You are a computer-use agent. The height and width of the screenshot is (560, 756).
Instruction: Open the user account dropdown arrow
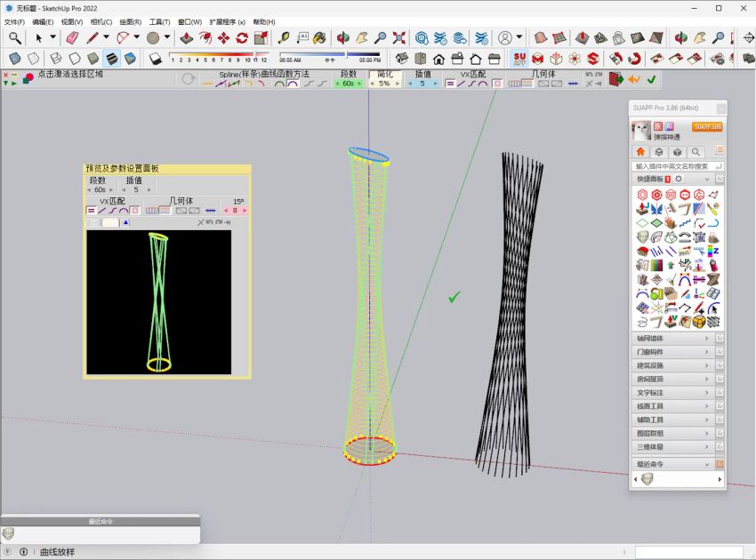519,37
